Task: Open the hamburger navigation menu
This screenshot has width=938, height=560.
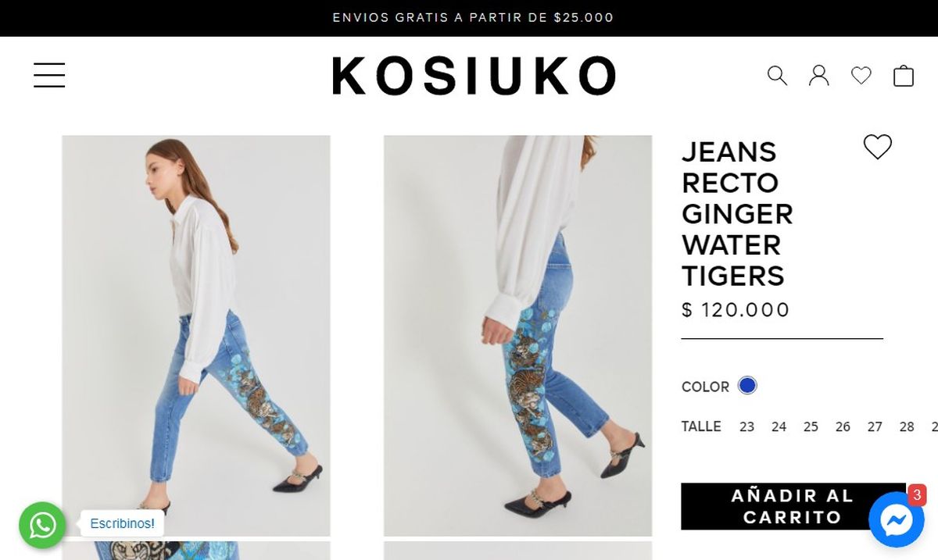Action: pos(49,75)
